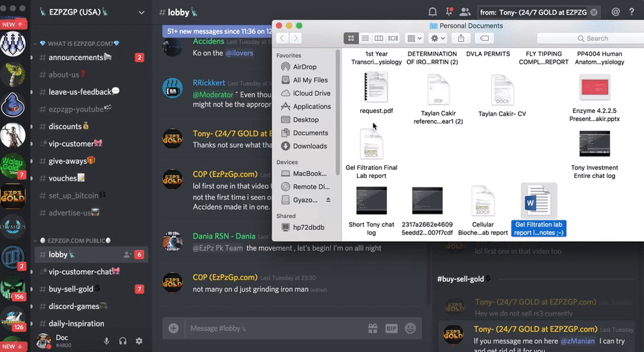
Task: Toggle microphone mute in Discord user panel
Action: coord(107,341)
